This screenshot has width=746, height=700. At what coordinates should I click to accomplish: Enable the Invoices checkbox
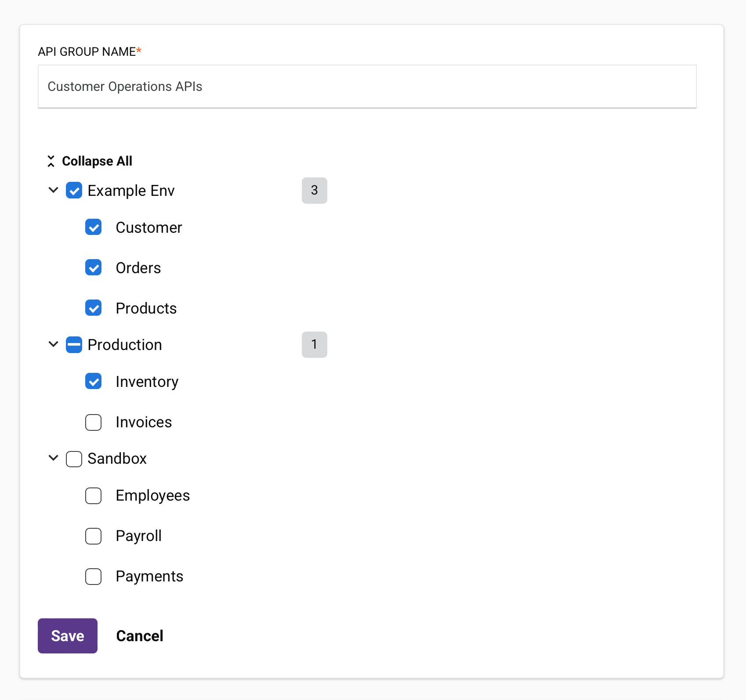[x=93, y=422]
